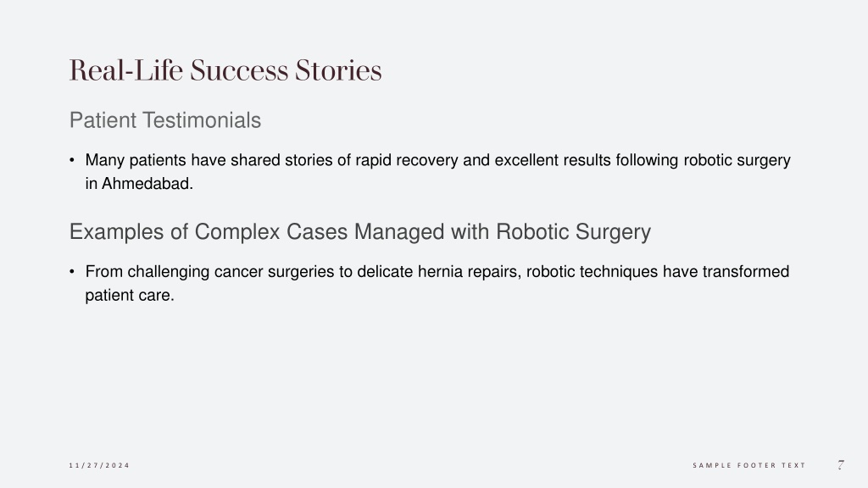Click the first bullet point marker
The width and height of the screenshot is (868, 488).
coord(72,160)
